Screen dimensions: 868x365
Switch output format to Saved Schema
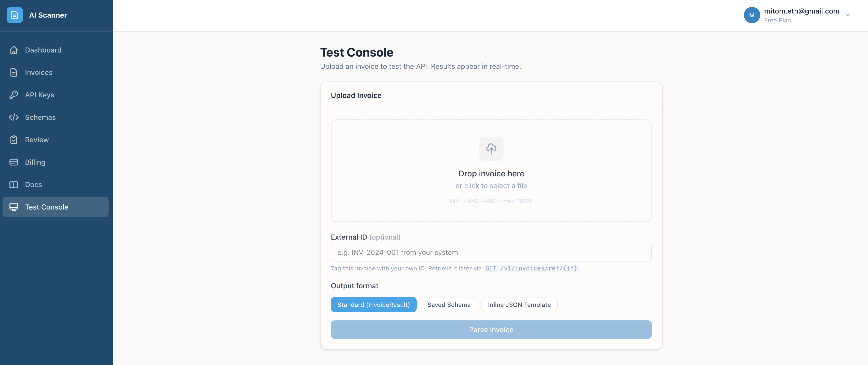tap(449, 304)
